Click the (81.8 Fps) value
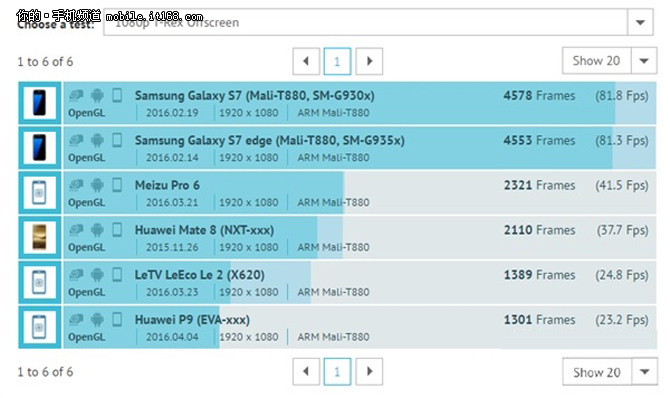This screenshot has width=670, height=398. 622,95
